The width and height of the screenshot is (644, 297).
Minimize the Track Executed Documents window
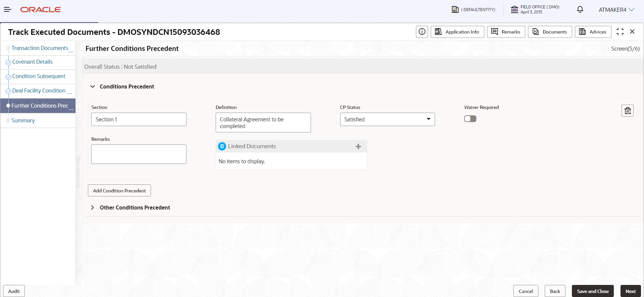point(620,32)
